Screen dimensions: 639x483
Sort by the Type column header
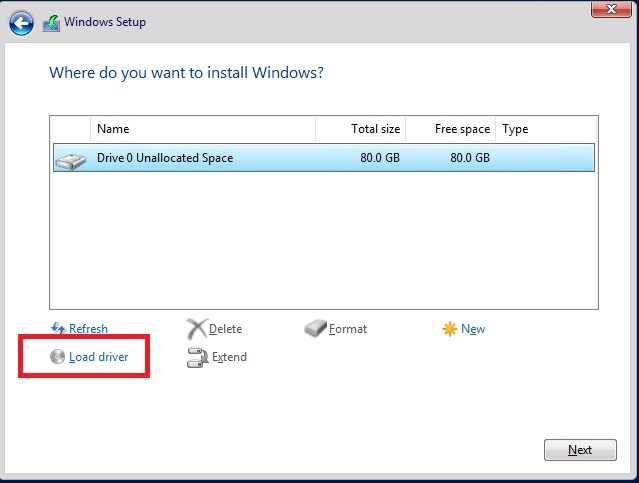(x=546, y=129)
